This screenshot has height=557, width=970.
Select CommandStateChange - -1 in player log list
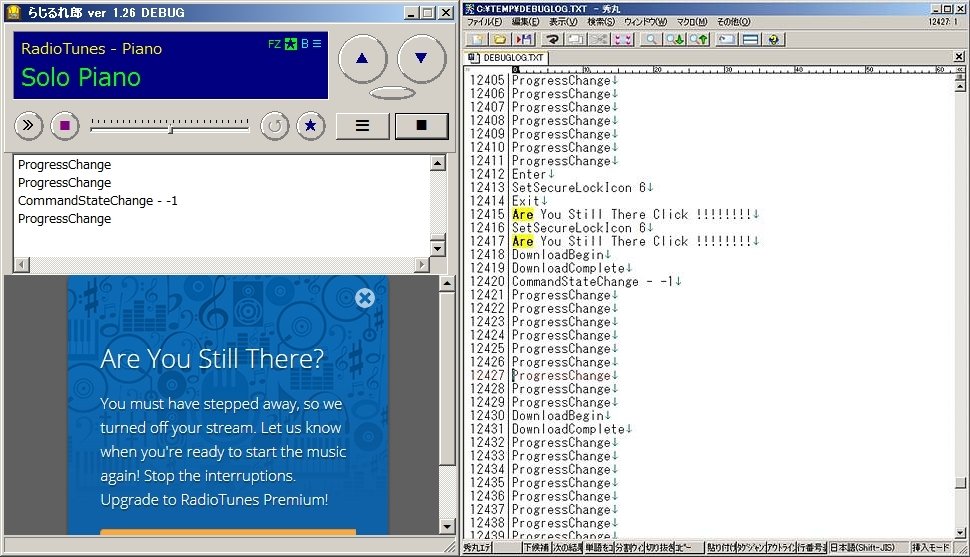tap(98, 201)
